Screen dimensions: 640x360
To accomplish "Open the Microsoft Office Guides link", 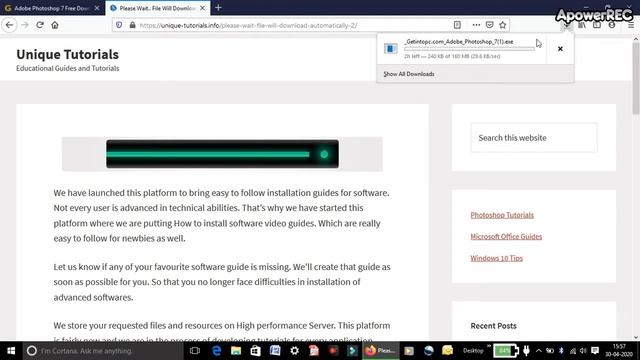I will tap(506, 236).
